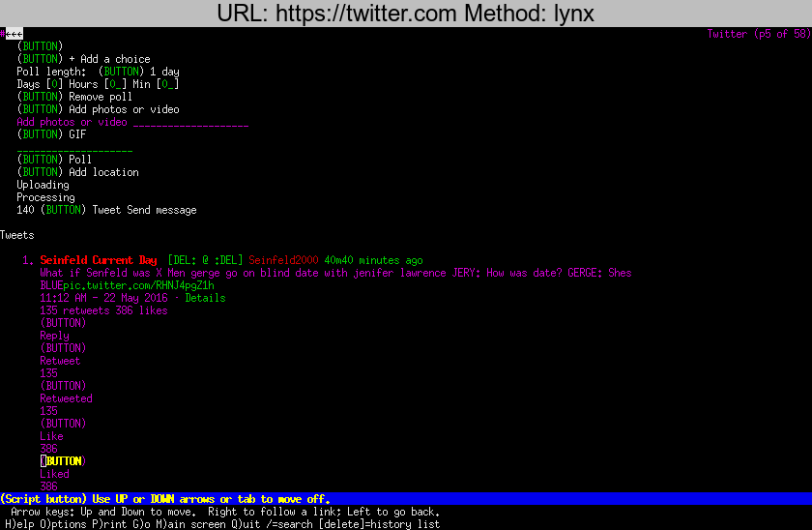Click the BUTTON for 'Add photos or video'
This screenshot has height=530, width=812.
(x=40, y=109)
